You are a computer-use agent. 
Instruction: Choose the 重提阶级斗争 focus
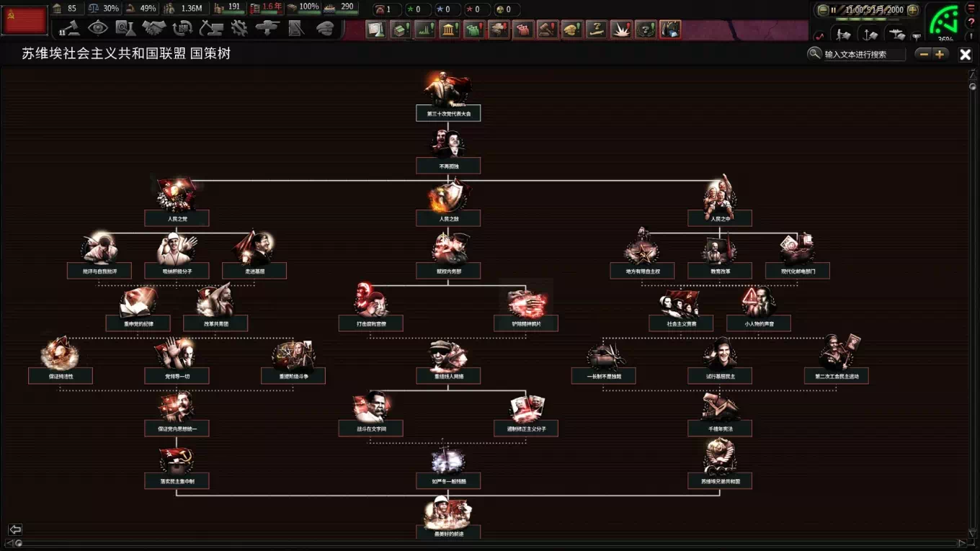tap(293, 376)
